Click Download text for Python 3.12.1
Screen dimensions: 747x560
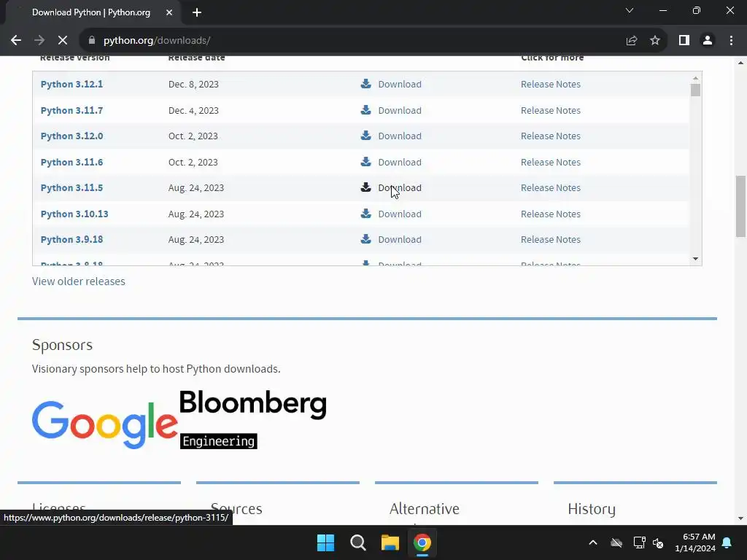tap(400, 85)
